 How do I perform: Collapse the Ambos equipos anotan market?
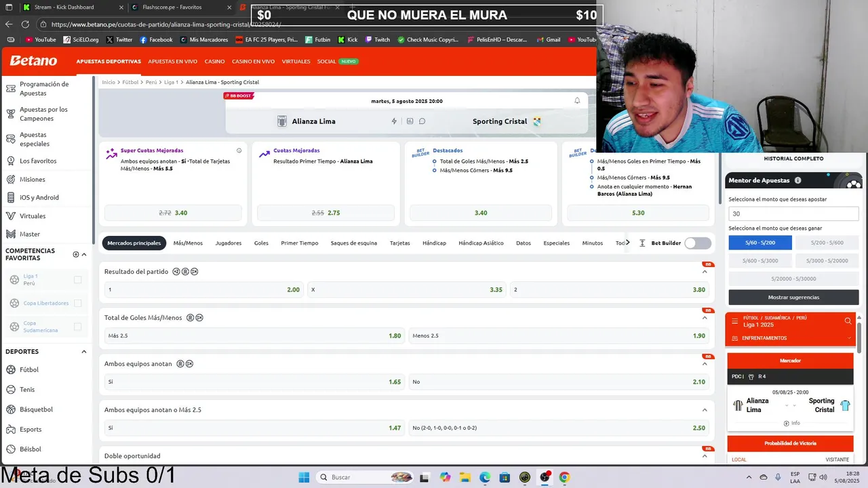(x=705, y=364)
